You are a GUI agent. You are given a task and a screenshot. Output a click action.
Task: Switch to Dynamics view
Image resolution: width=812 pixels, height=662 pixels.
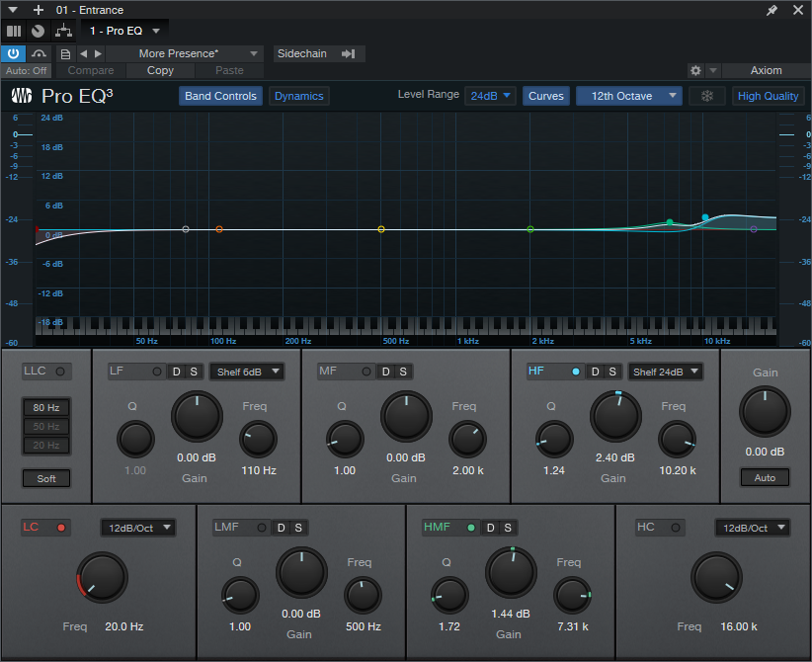tap(298, 96)
